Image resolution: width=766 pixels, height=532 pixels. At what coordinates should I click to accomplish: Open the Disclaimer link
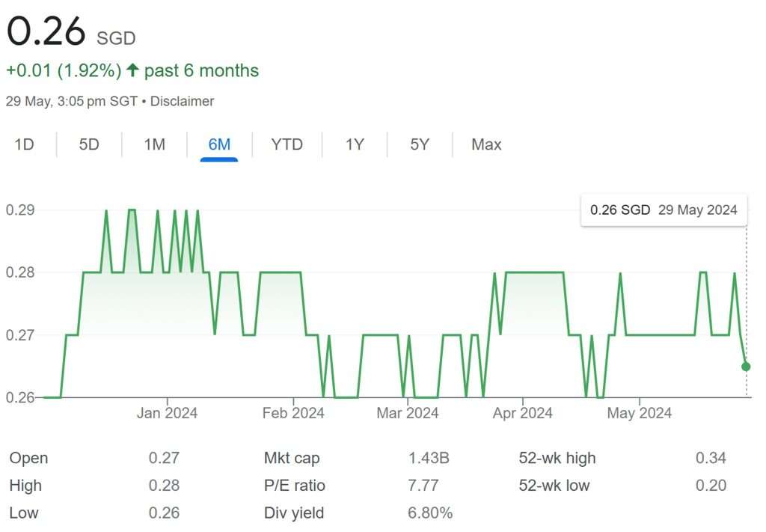[182, 101]
